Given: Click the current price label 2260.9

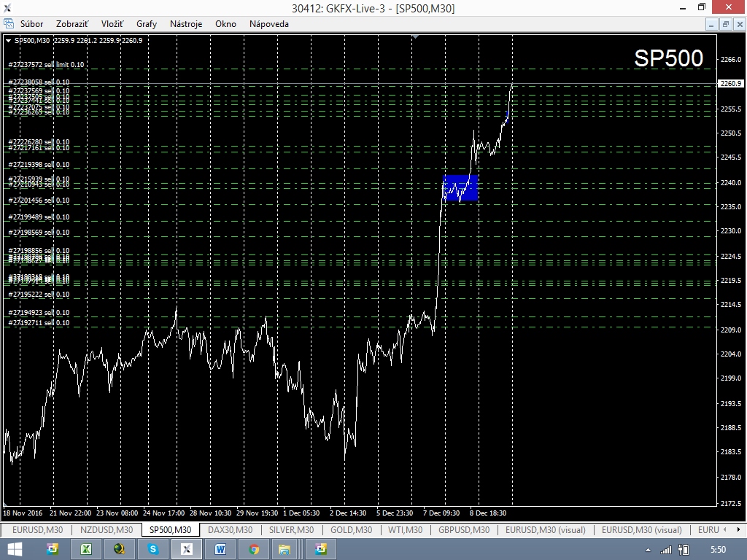Looking at the screenshot, I should tap(730, 83).
